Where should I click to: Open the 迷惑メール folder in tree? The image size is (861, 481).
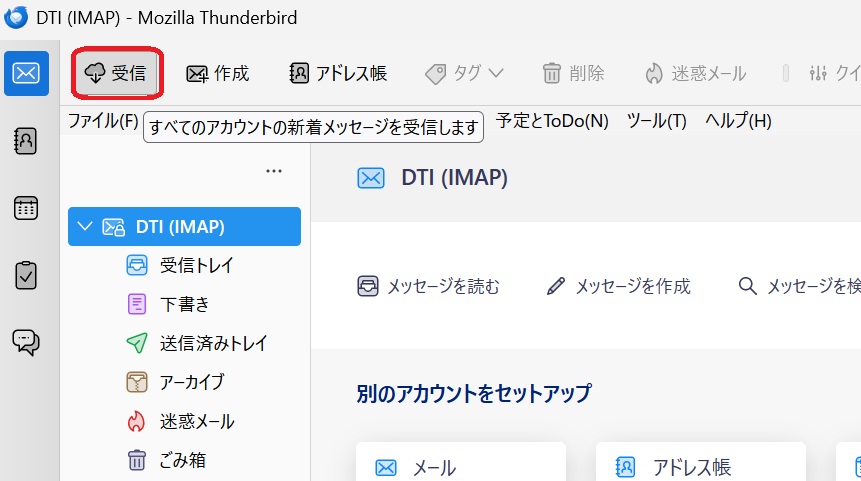[x=184, y=421]
